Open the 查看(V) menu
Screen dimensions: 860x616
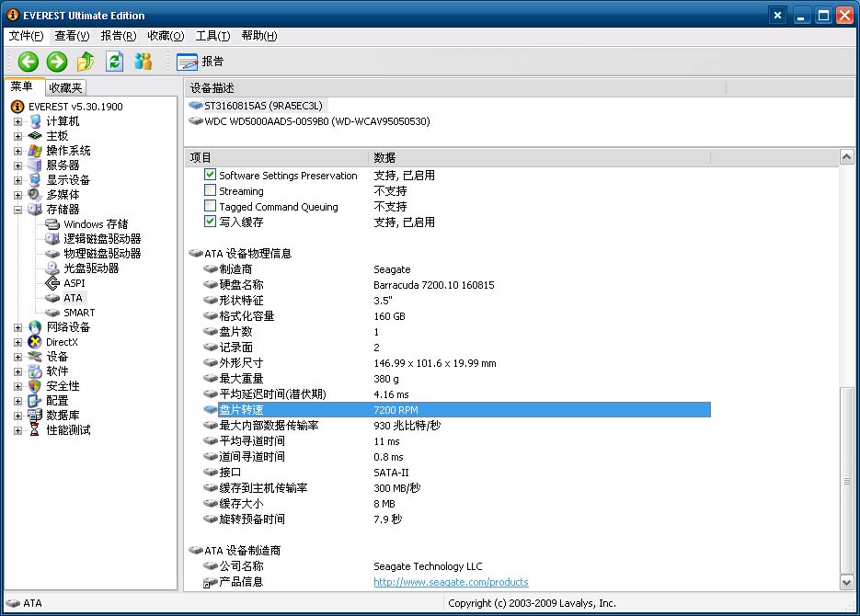pyautogui.click(x=72, y=36)
